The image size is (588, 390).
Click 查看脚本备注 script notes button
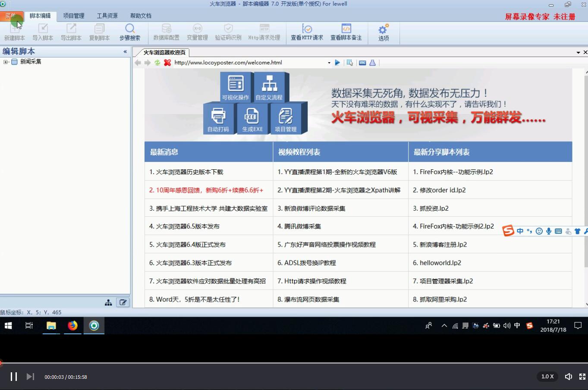click(x=346, y=32)
